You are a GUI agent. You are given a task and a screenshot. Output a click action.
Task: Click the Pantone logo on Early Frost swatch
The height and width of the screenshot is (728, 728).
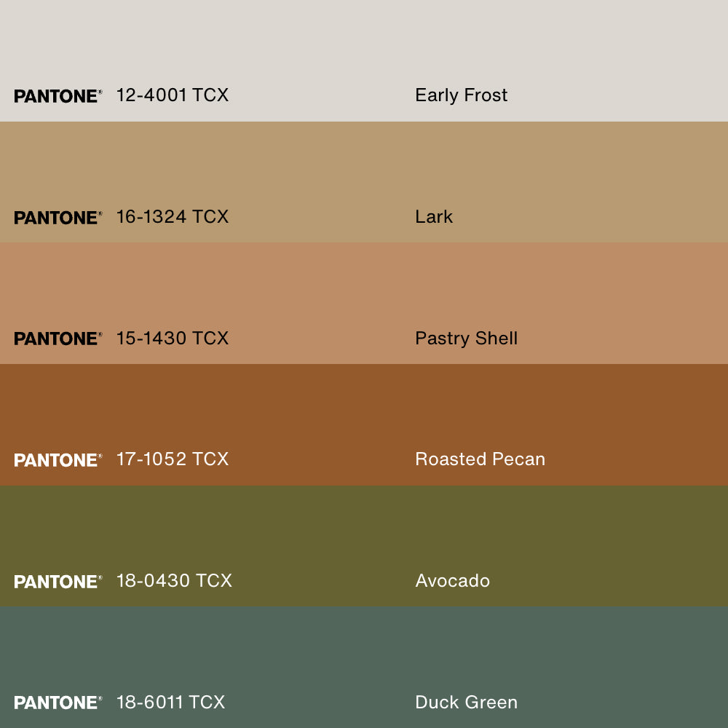pos(58,96)
